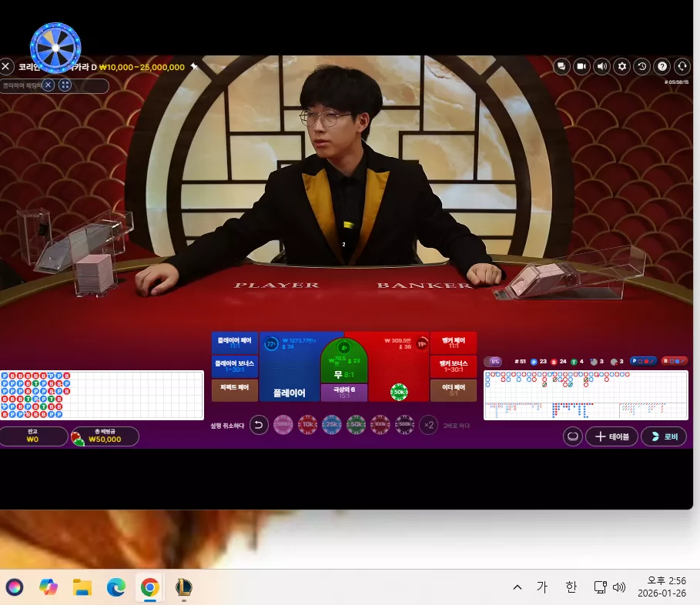Click the tie count T 4
The width and height of the screenshot is (700, 605).
pos(578,362)
